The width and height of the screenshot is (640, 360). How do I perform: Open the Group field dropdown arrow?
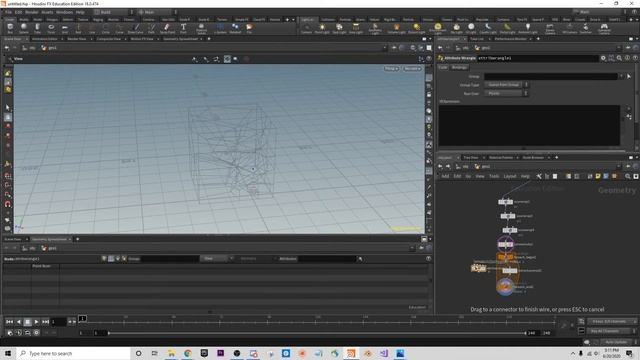point(621,76)
